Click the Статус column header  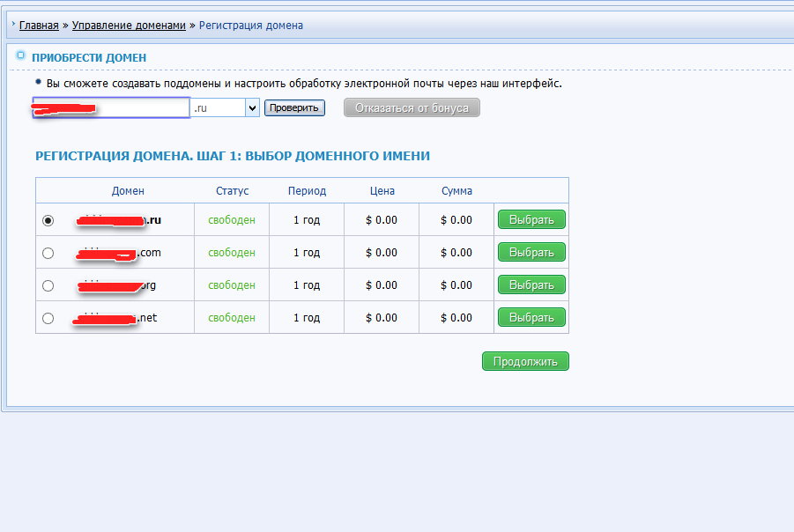click(232, 191)
